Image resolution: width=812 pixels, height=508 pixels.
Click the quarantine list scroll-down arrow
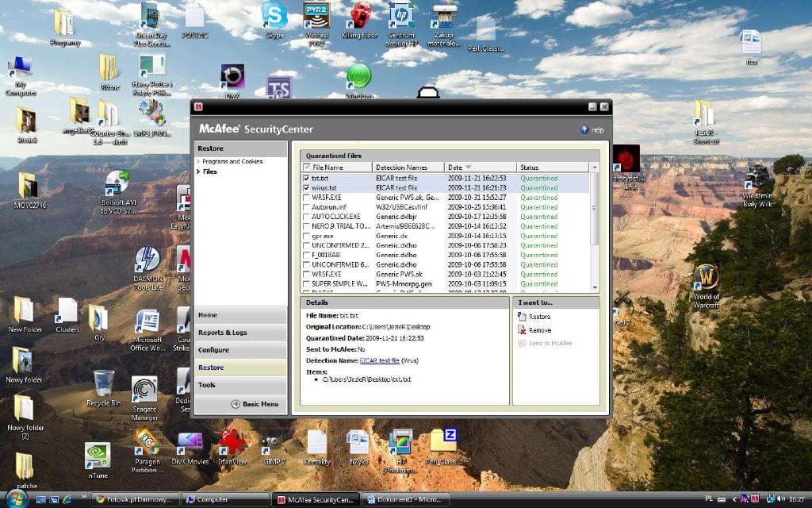pos(595,287)
